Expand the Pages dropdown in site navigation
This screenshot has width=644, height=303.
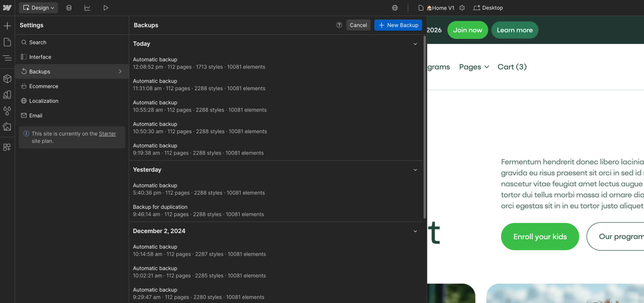[474, 67]
